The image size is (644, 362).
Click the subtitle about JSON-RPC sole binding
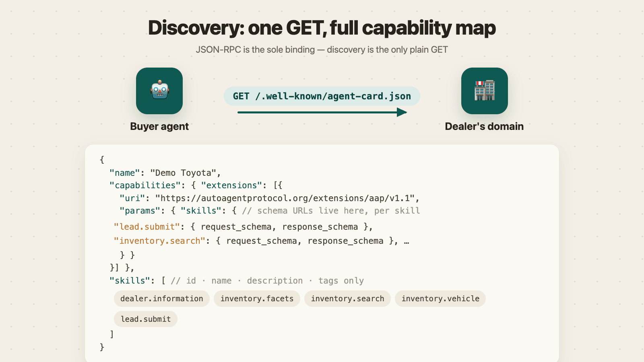tap(322, 49)
